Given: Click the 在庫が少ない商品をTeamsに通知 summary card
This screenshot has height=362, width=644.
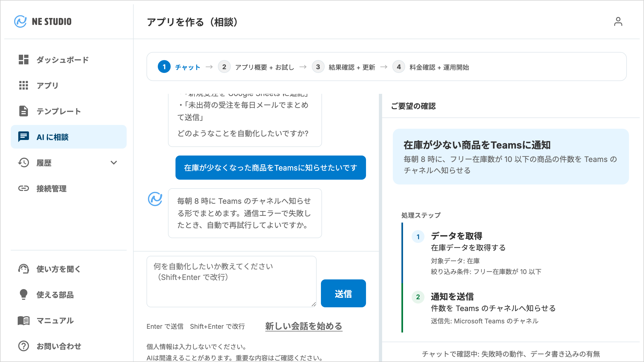Looking at the screenshot, I should coord(511,157).
